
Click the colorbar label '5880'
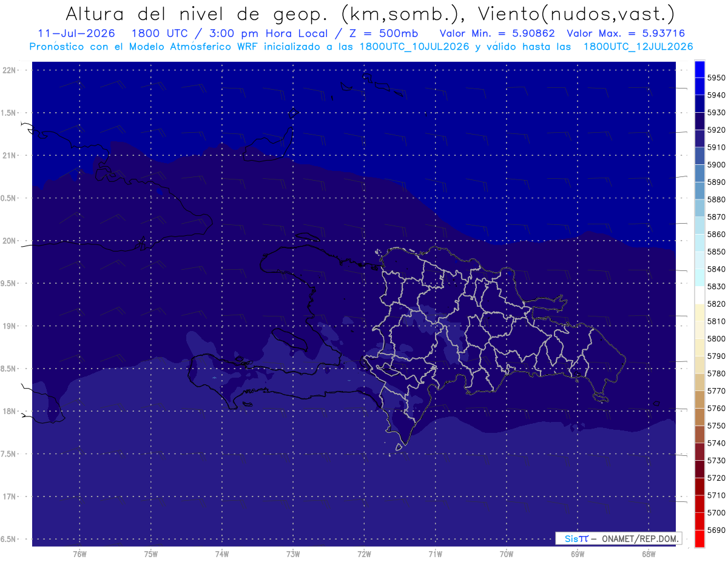(x=716, y=199)
